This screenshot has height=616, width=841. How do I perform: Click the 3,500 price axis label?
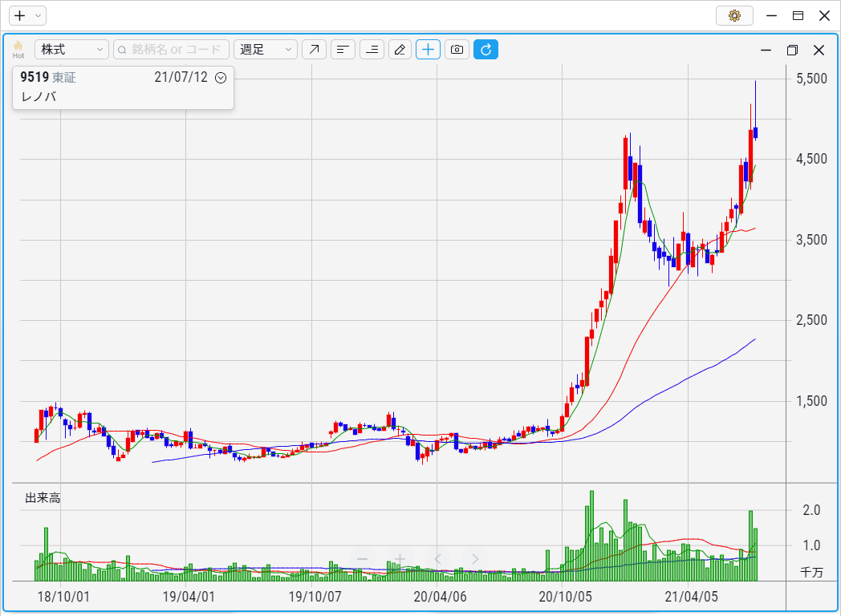pos(811,240)
